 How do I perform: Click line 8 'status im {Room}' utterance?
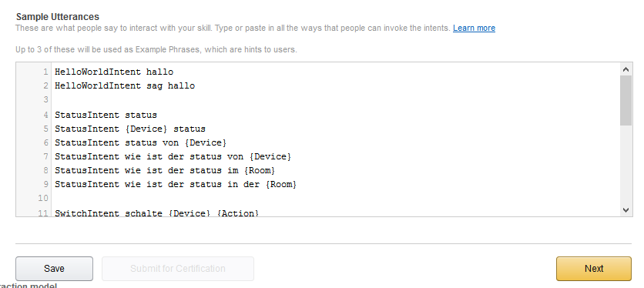coord(165,170)
